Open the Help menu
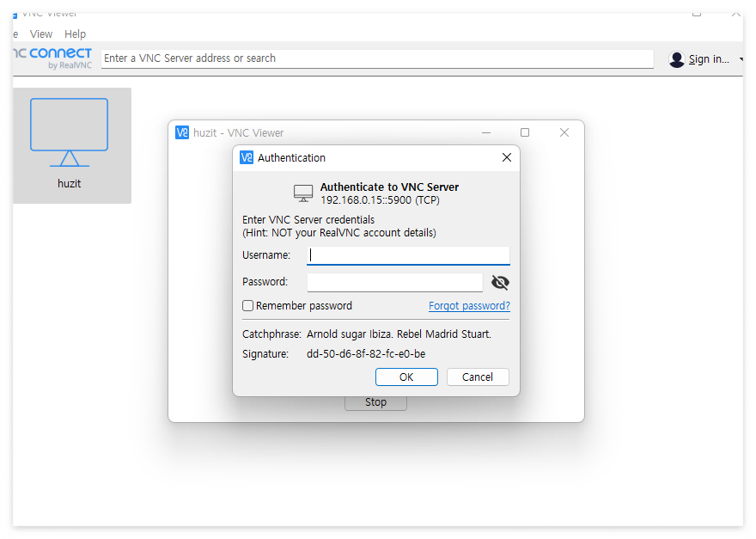Image resolution: width=756 pixels, height=539 pixels. point(76,34)
